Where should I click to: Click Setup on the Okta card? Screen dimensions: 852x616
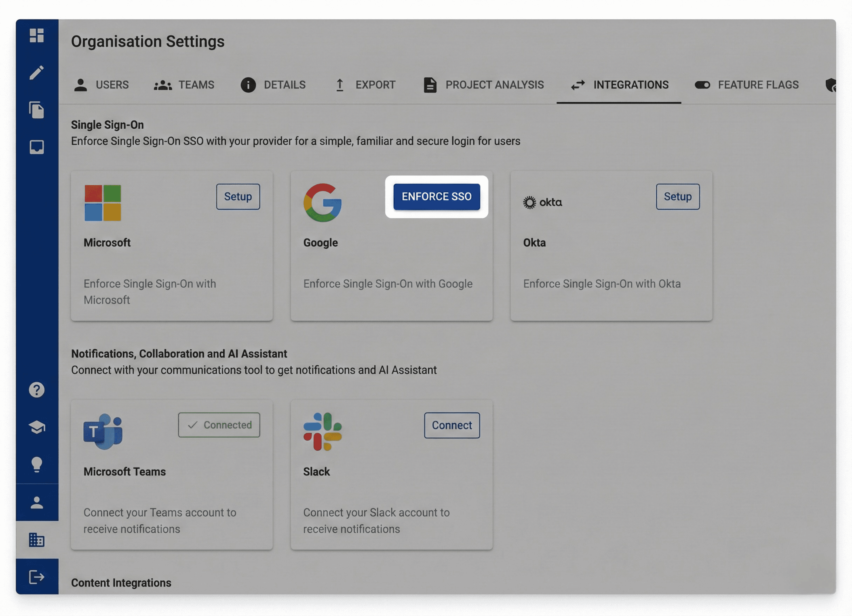pos(677,196)
